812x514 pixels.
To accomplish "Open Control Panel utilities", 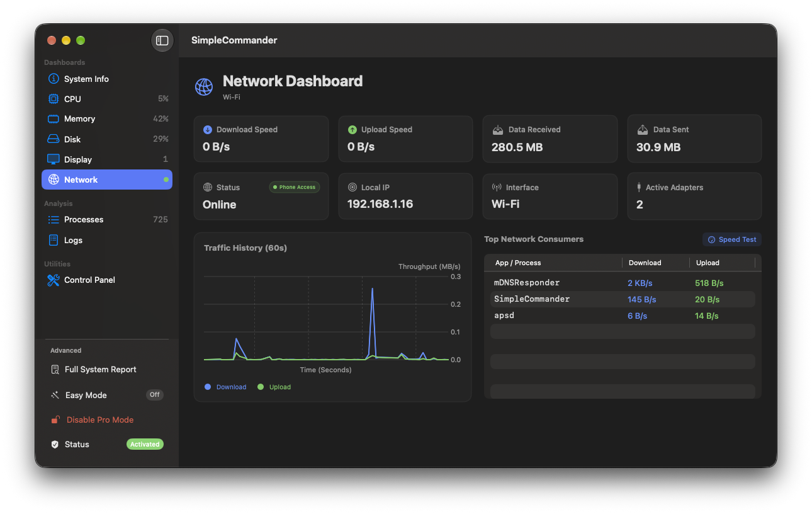I will [x=107, y=280].
